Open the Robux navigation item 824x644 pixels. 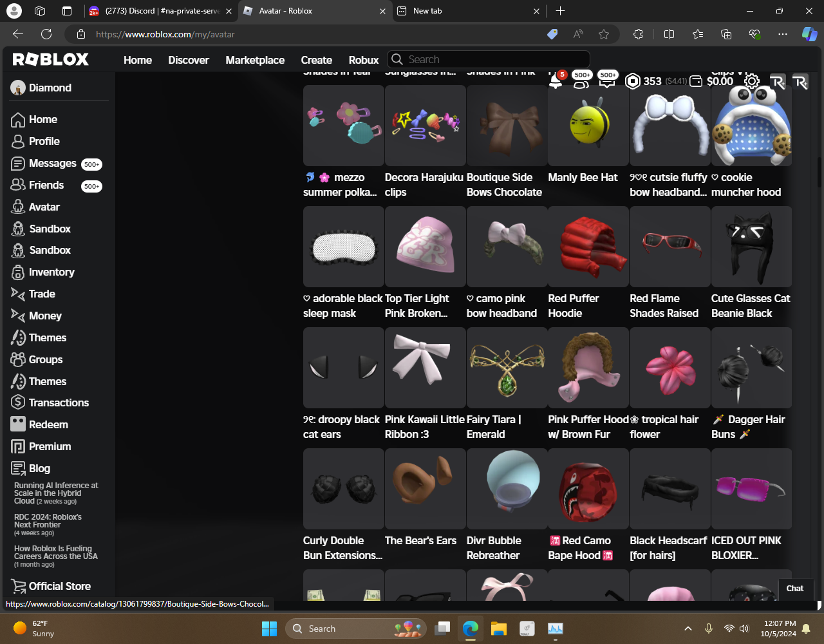[364, 60]
